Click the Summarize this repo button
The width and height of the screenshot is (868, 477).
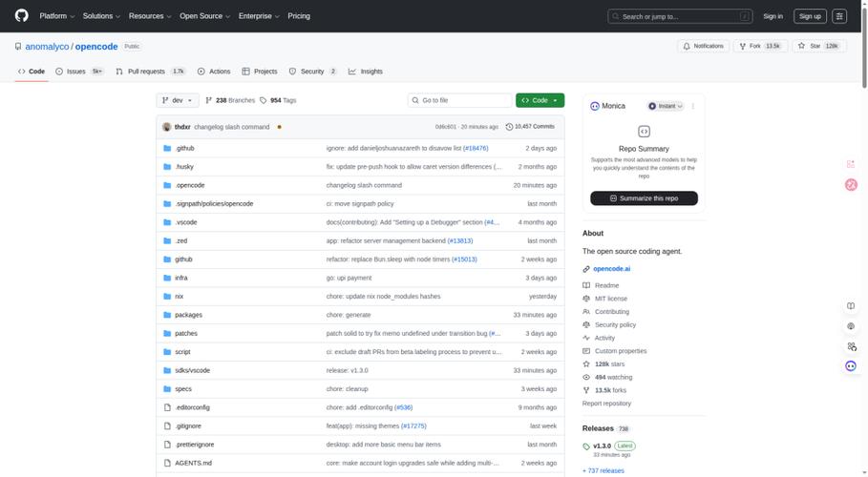point(644,198)
